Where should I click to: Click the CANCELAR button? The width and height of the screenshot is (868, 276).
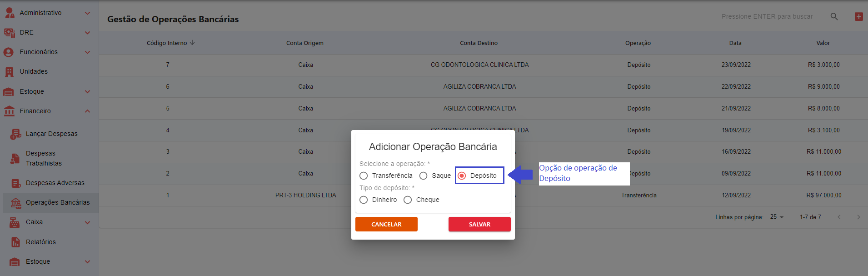click(386, 224)
